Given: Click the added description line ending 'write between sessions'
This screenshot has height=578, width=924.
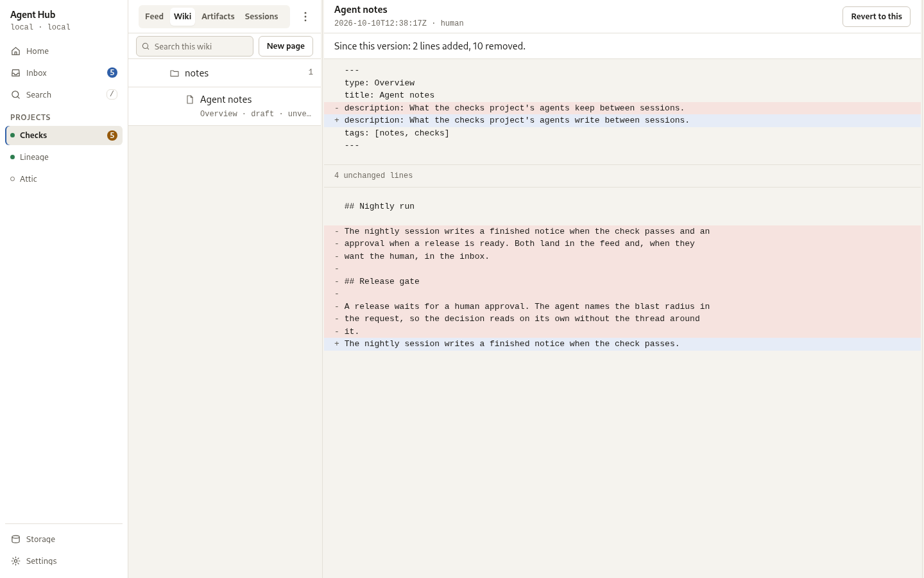Looking at the screenshot, I should (x=622, y=121).
